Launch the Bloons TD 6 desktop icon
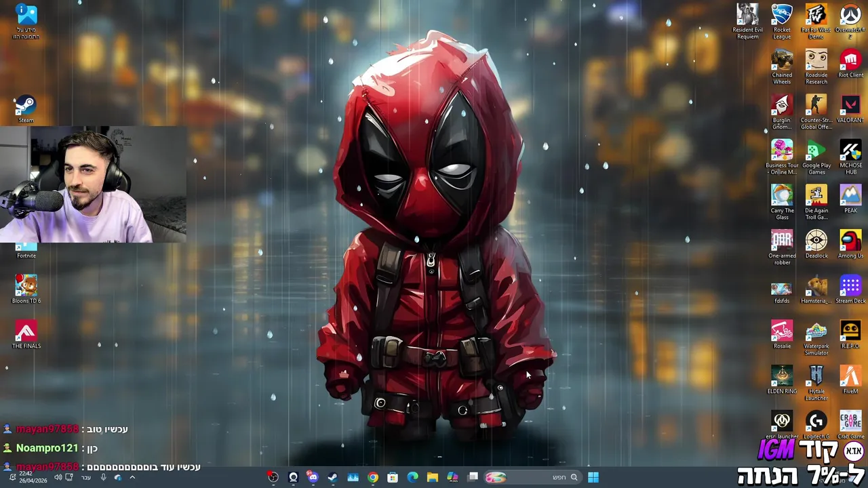Viewport: 868px width, 488px height. pyautogui.click(x=26, y=289)
